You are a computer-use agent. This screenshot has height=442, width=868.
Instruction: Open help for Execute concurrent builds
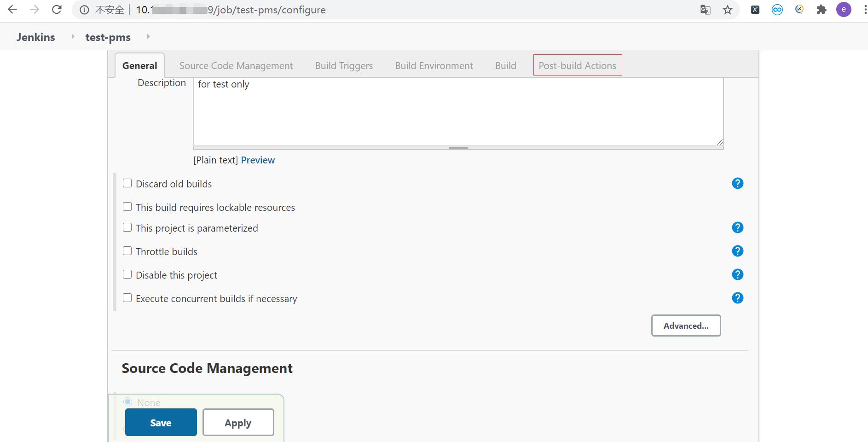[x=738, y=298]
